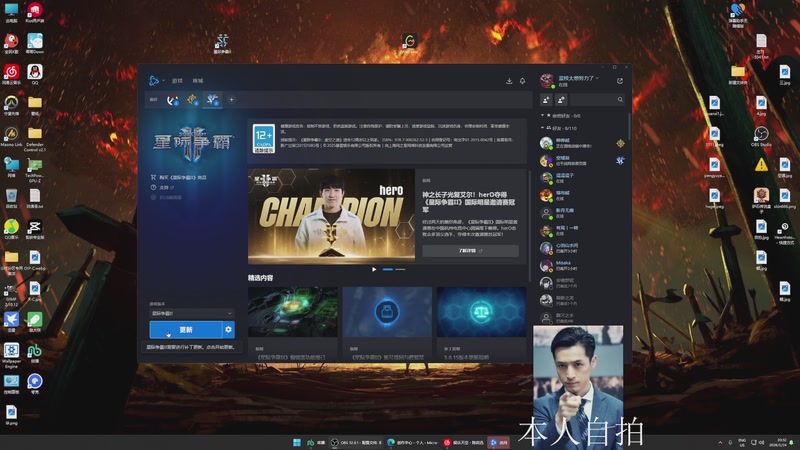Open the Overwatch game tab icon
The image size is (800, 450).
click(172, 100)
